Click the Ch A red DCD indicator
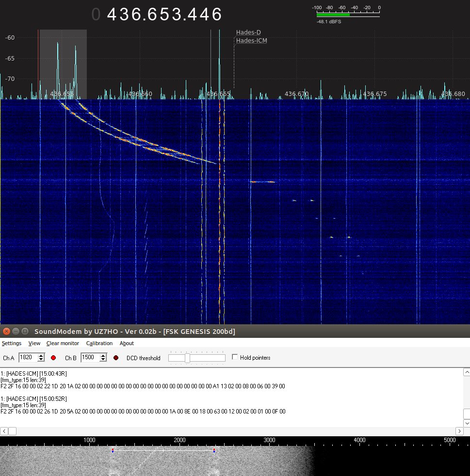Screen dimensions: 470x476 click(53, 358)
